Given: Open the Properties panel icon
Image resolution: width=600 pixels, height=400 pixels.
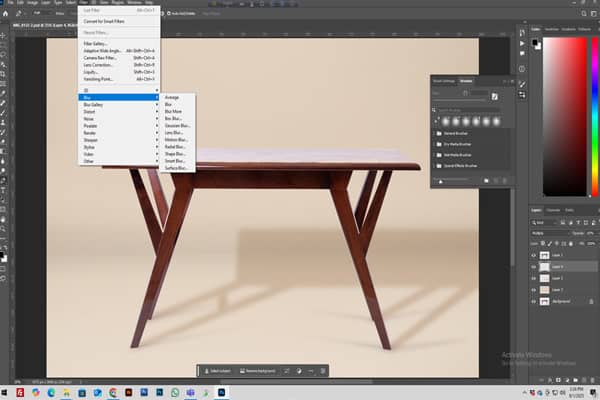Looking at the screenshot, I should pyautogui.click(x=522, y=69).
